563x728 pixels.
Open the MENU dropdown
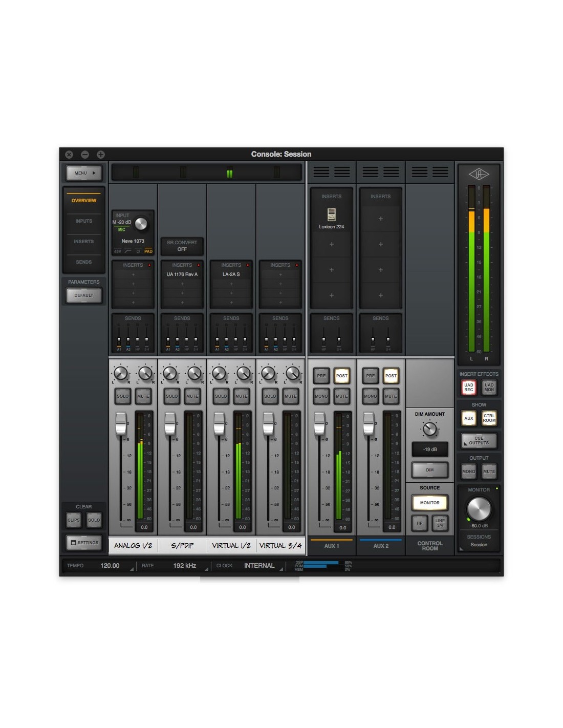(x=84, y=173)
